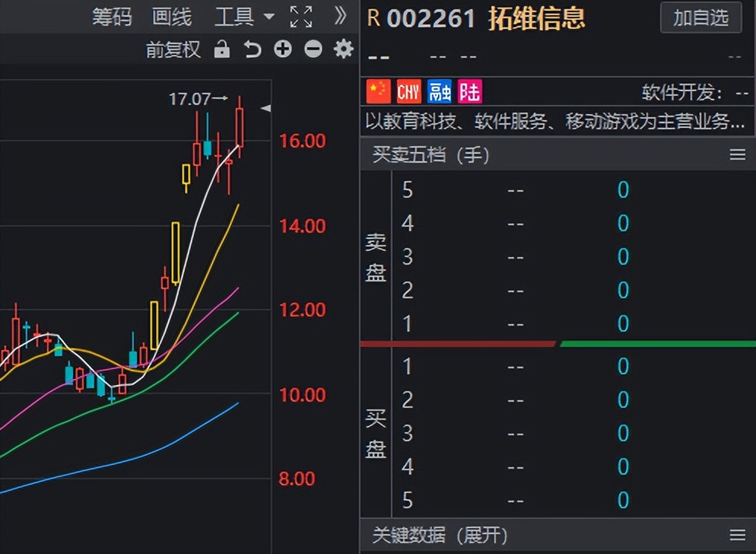Image resolution: width=756 pixels, height=554 pixels.
Task: Zoom in the chart with plus icon
Action: [x=283, y=49]
